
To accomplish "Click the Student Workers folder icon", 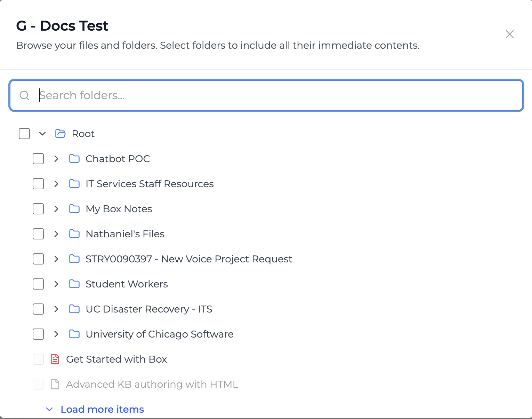I will [x=74, y=284].
